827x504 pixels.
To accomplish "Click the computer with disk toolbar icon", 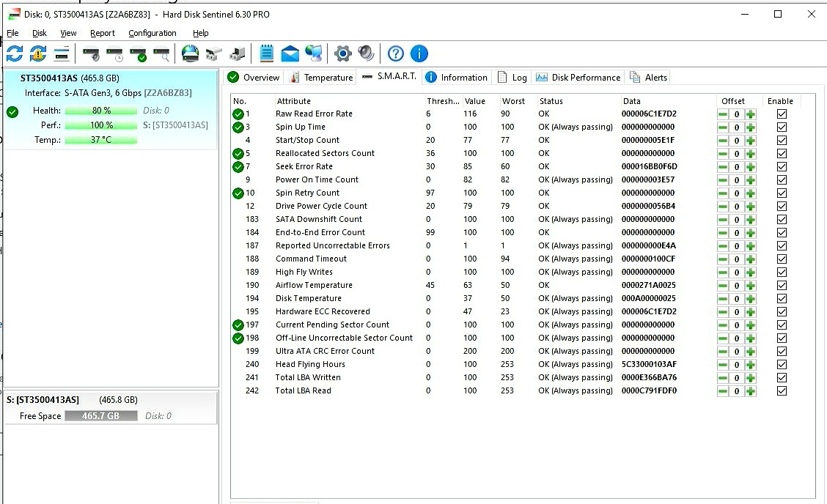I will 238,53.
